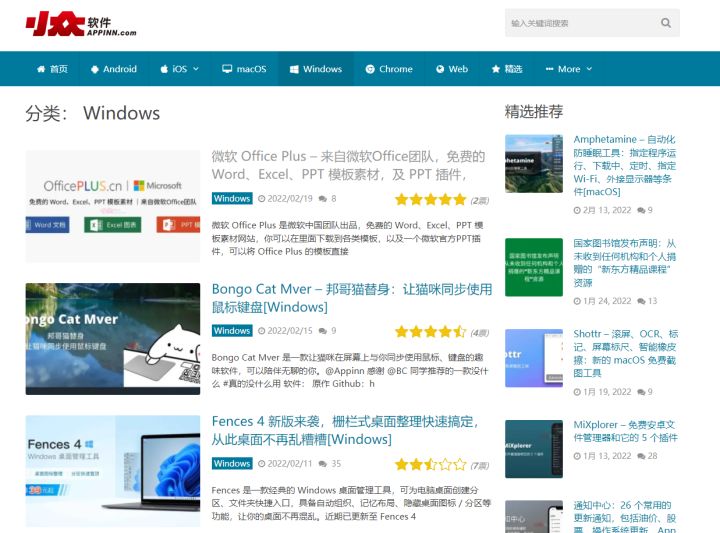Open the Amphetamine sidebar thumbnail
Screen dimensions: 720x533
click(x=534, y=163)
